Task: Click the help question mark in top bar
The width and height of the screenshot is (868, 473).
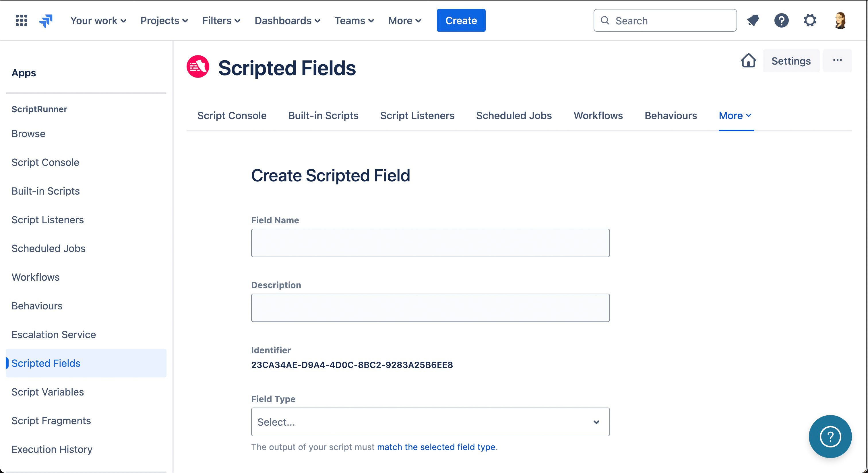Action: tap(781, 21)
